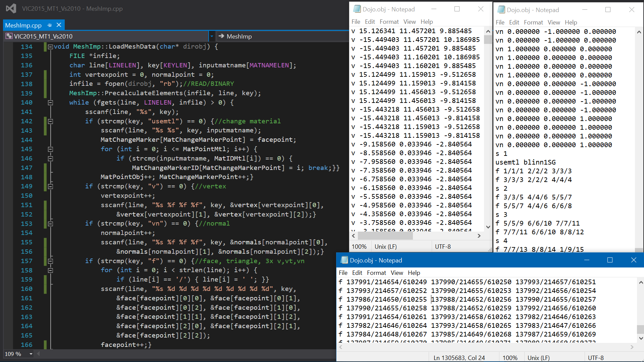
Task: Open File menu in bottom Notepad window
Action: pos(343,273)
